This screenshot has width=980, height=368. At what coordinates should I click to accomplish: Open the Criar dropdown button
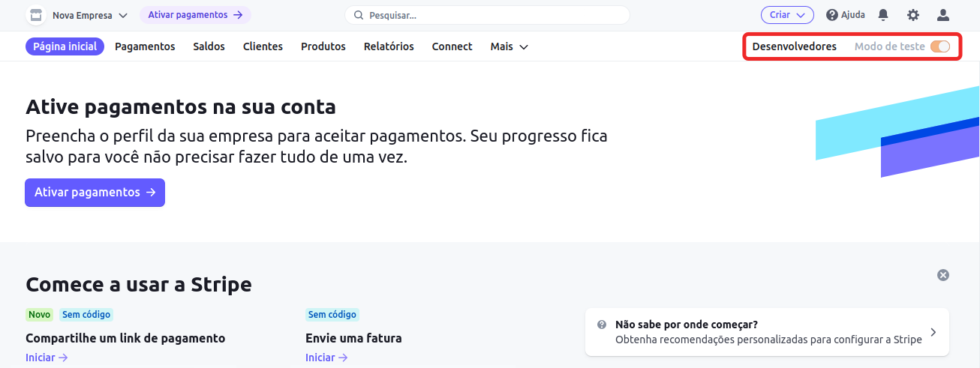[787, 15]
